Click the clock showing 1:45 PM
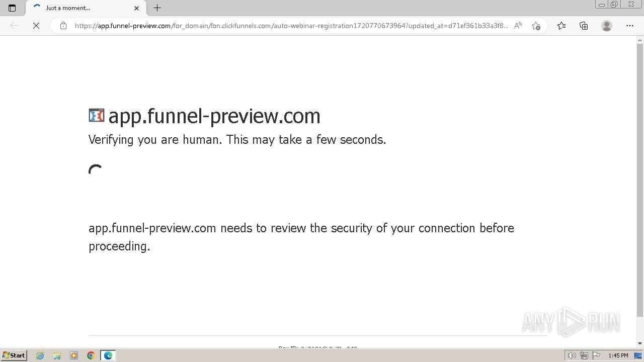 pos(618,355)
